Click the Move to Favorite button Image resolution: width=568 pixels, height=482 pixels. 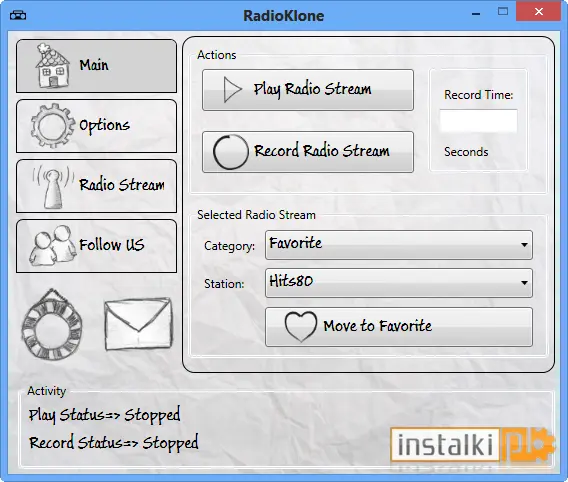point(399,327)
